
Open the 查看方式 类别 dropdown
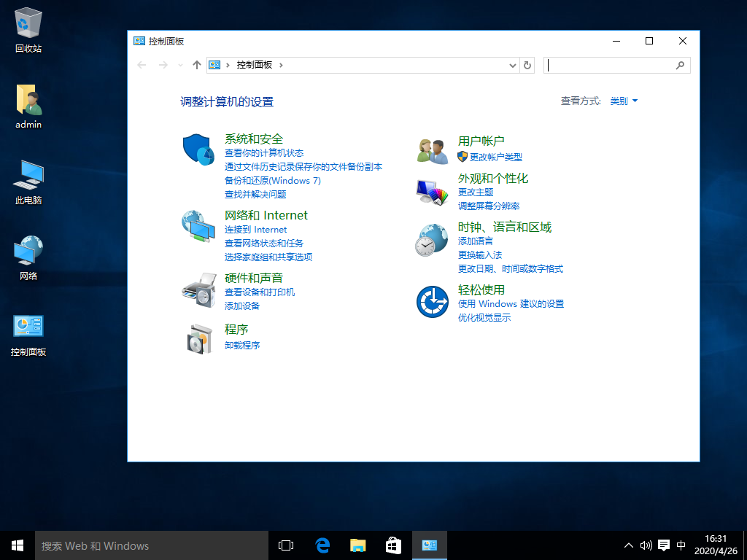[x=619, y=101]
